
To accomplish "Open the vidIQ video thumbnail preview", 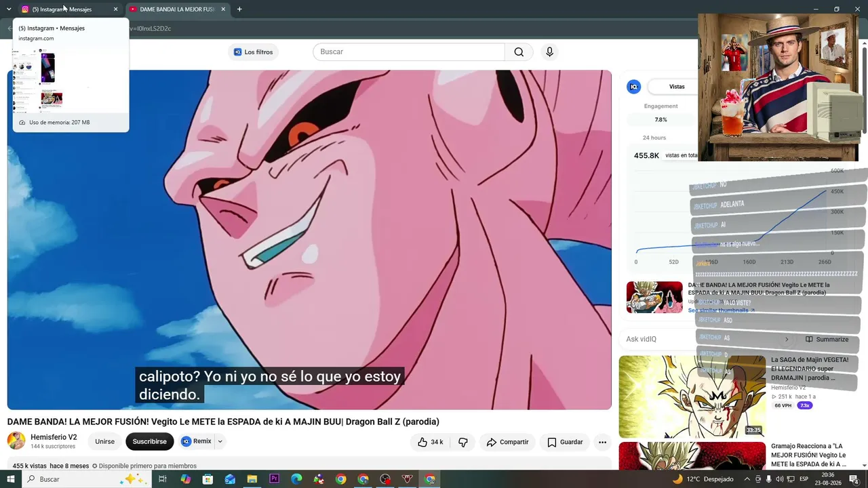I will (654, 297).
